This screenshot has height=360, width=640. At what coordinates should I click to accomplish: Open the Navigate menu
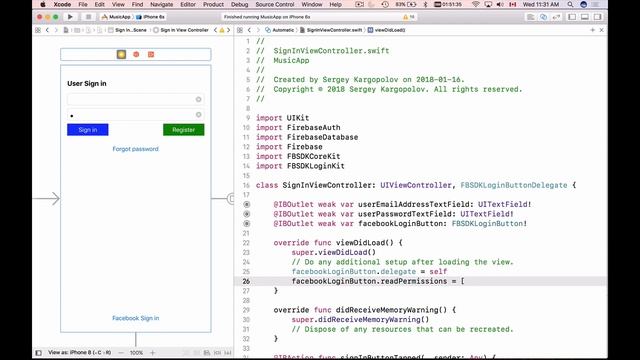pyautogui.click(x=162, y=4)
